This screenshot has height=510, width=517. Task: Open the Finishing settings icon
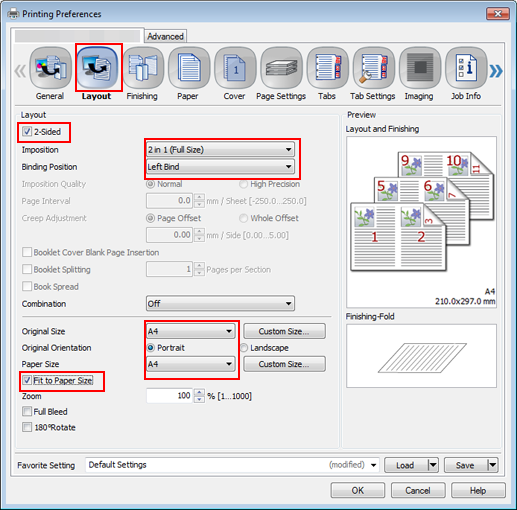pyautogui.click(x=143, y=68)
